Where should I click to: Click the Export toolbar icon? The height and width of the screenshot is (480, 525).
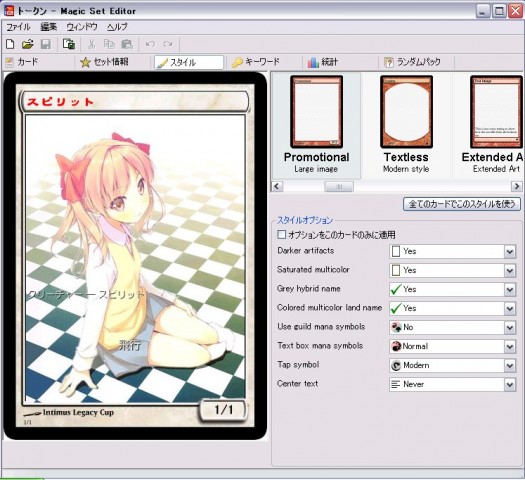click(x=69, y=44)
